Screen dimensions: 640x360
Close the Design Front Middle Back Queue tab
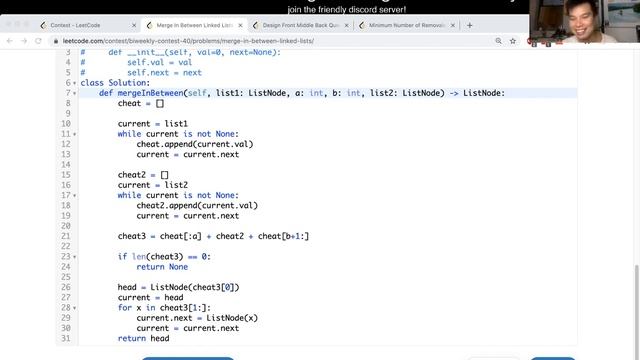pos(347,25)
